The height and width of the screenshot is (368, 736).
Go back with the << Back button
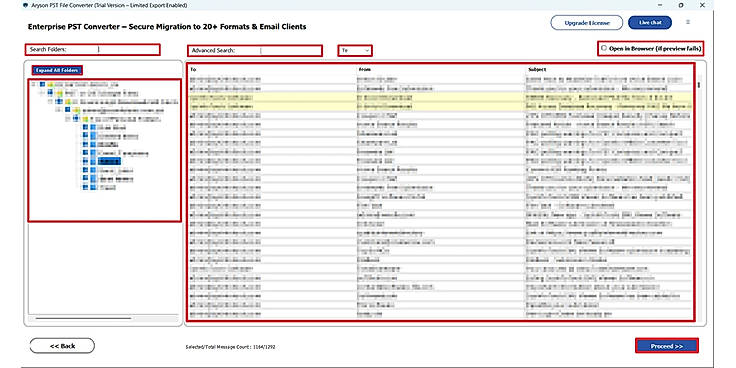(62, 345)
